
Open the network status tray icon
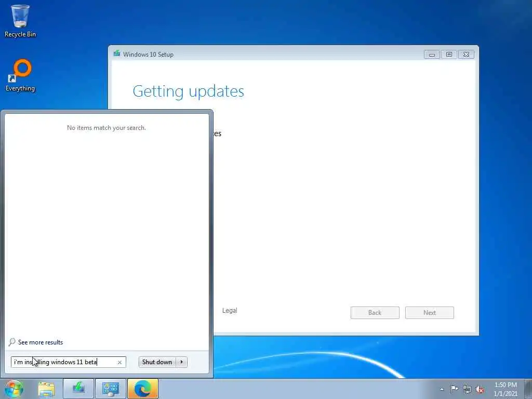[467, 389]
